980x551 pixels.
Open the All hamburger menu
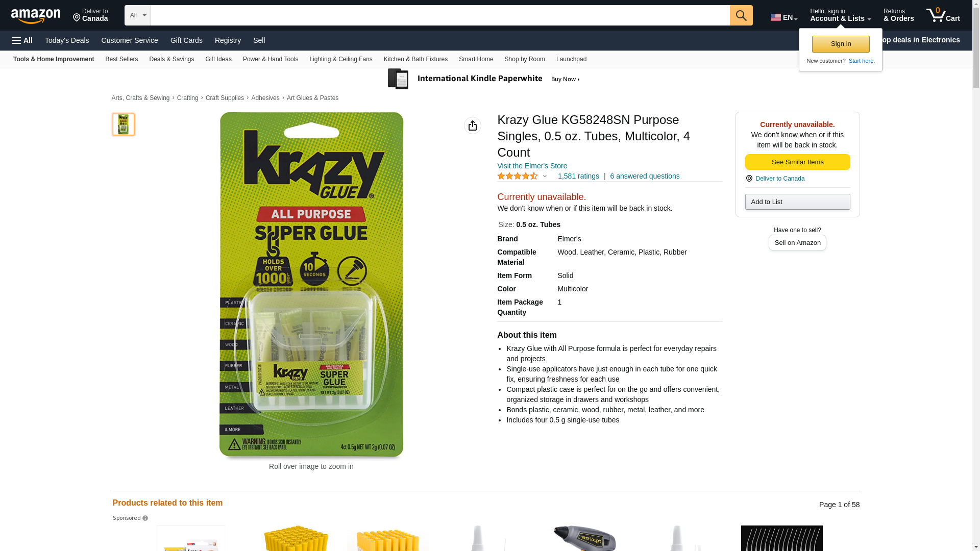click(x=22, y=40)
